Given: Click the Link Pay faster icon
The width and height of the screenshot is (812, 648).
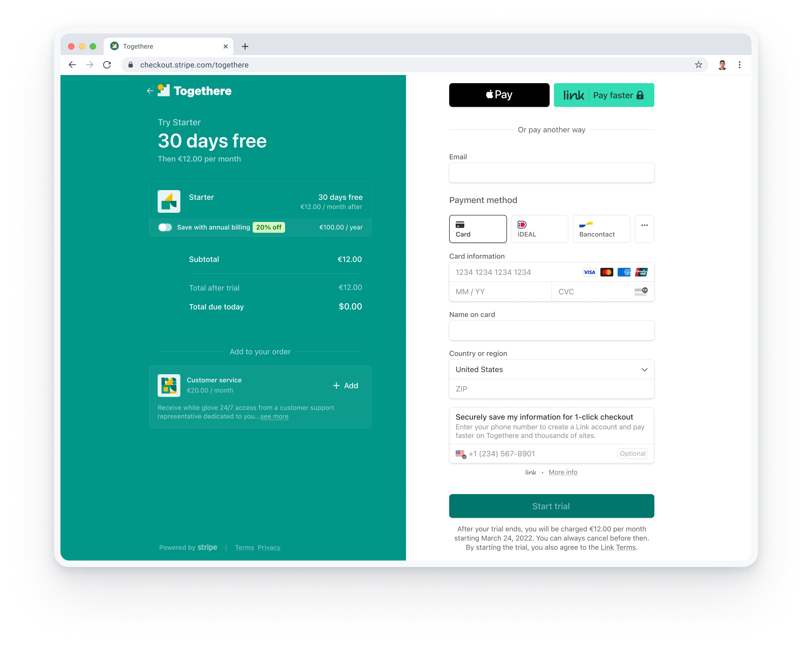Looking at the screenshot, I should [603, 94].
